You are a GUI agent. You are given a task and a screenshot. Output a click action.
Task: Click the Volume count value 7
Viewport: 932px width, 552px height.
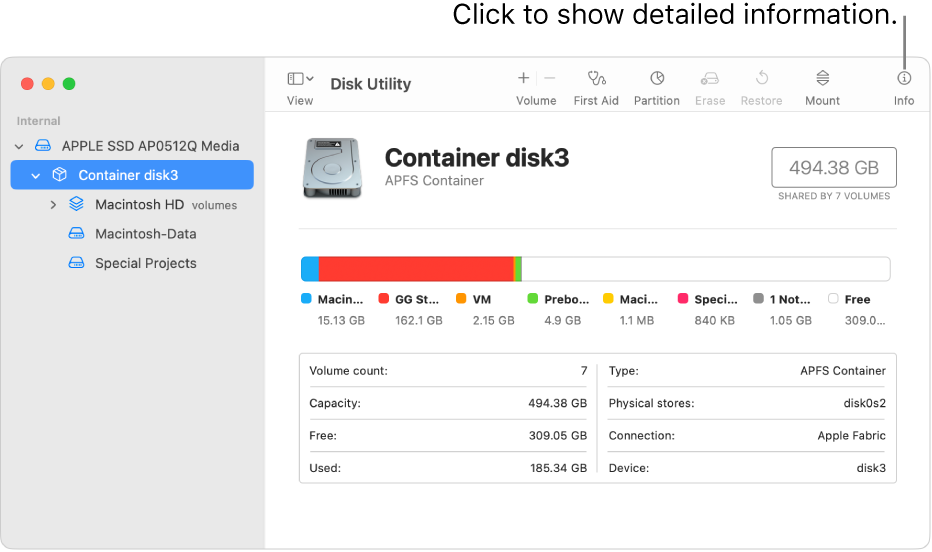[584, 371]
